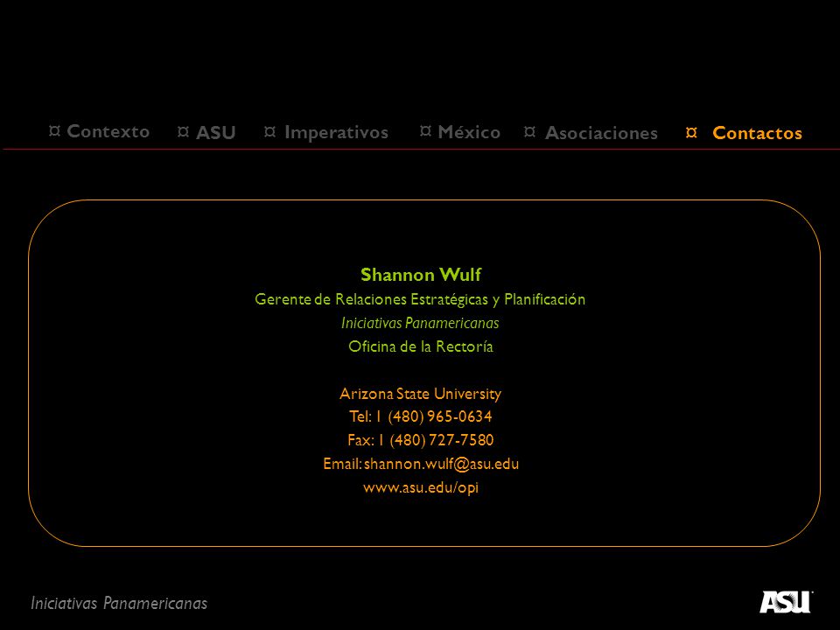
Task: Select 'Oficina de la Rectoría' text
Action: click(x=421, y=346)
